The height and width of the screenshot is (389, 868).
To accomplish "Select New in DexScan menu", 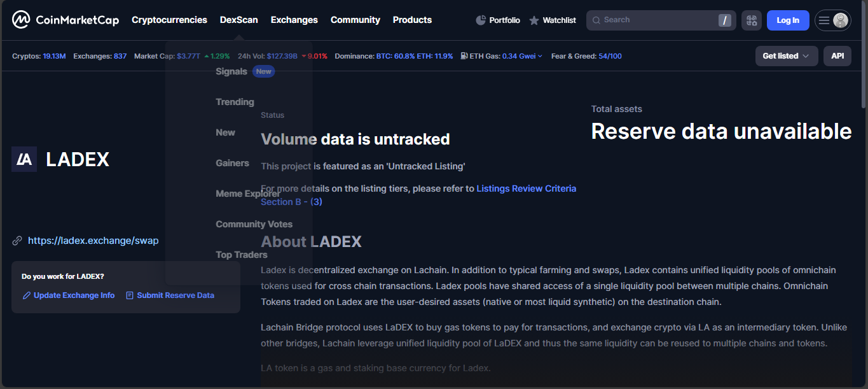I will (225, 132).
